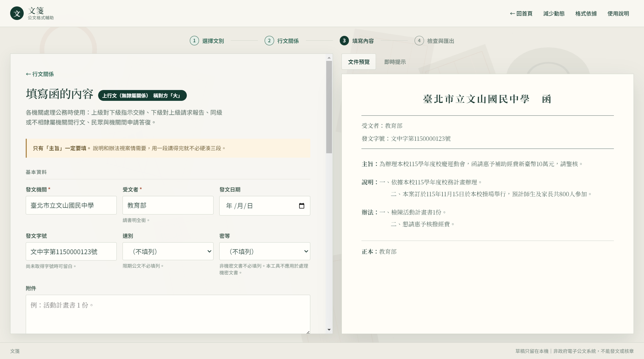
Task: Click the scrollbar down arrow
Action: tap(329, 330)
